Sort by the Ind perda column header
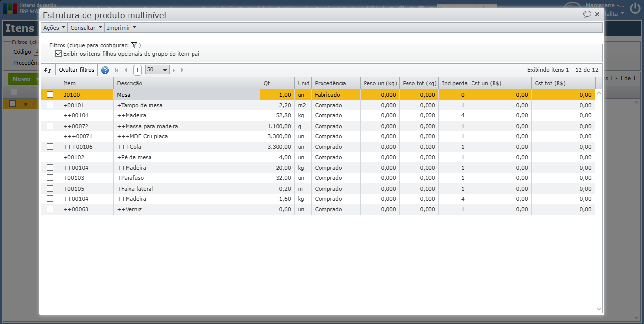Image resolution: width=644 pixels, height=324 pixels. point(453,83)
